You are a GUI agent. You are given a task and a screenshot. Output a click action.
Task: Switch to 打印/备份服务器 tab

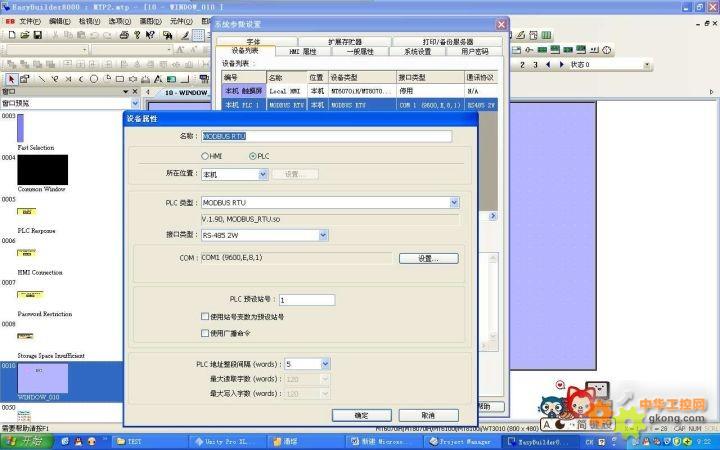(x=447, y=41)
